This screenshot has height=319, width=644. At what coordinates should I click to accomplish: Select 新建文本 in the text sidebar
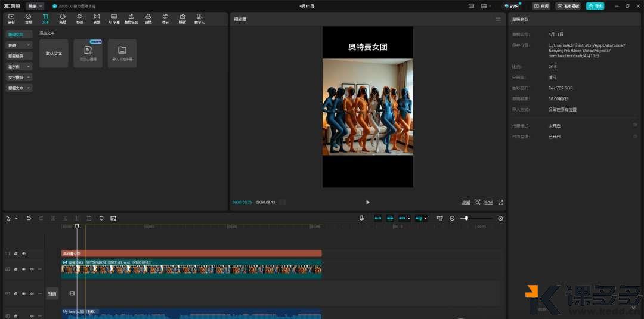19,35
